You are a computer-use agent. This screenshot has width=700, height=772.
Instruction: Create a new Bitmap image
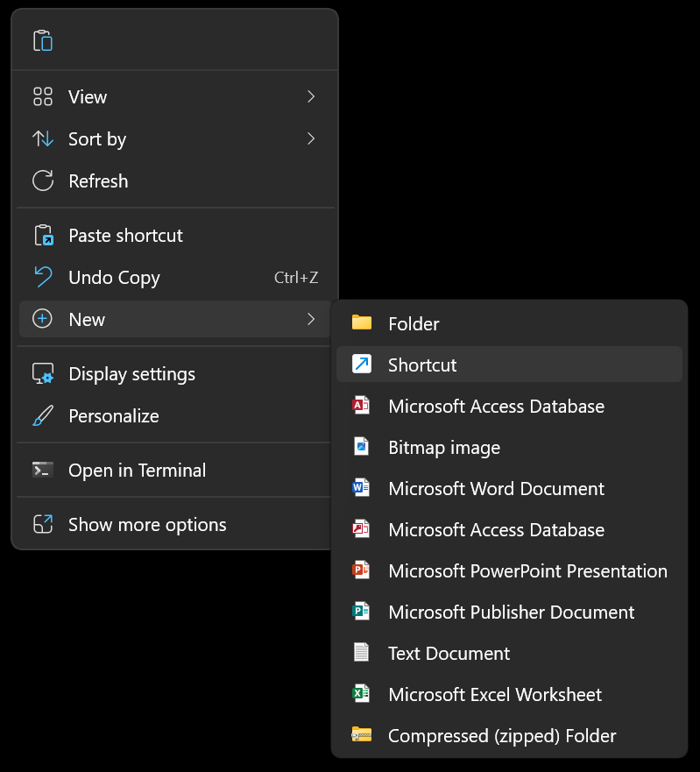tap(444, 448)
